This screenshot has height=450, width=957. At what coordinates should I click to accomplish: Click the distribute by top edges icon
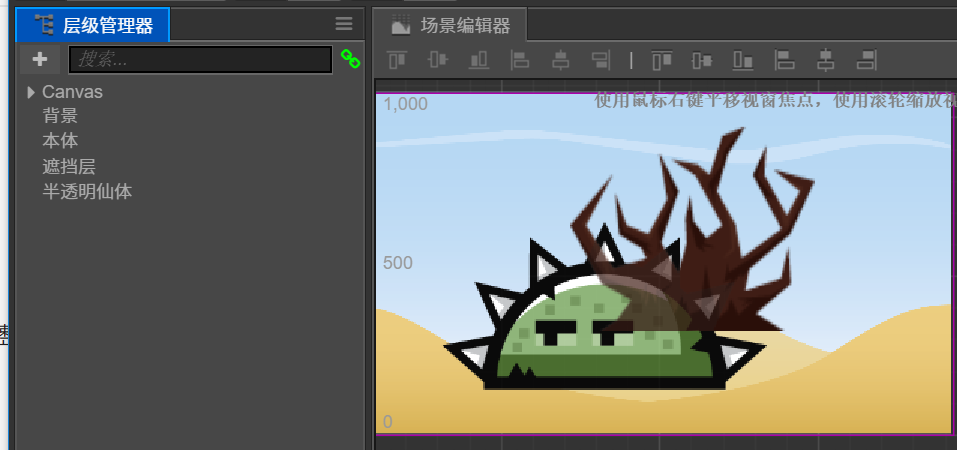(x=662, y=60)
